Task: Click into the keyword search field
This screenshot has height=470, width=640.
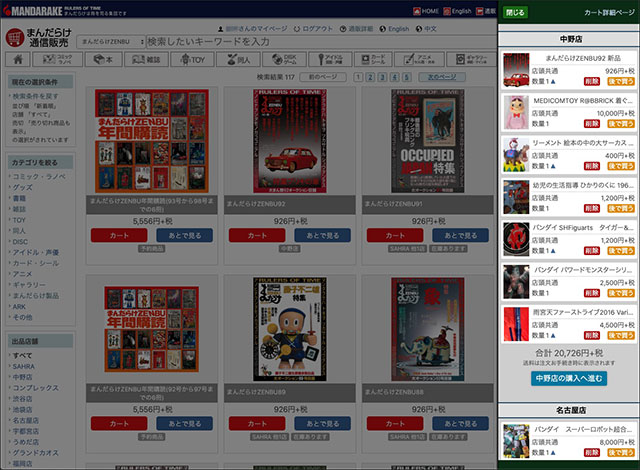Action: [x=321, y=42]
